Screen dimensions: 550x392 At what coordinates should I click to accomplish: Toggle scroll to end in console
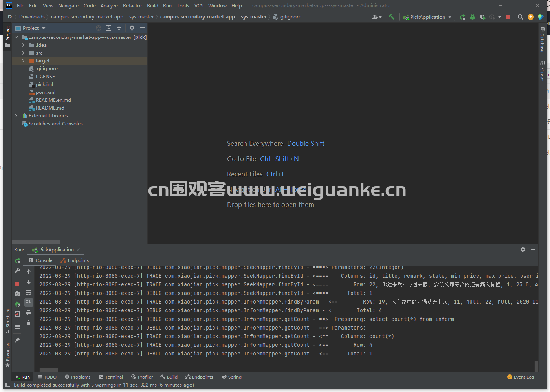29,302
